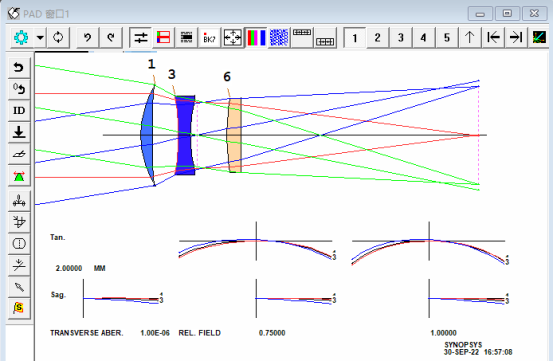554x362 pixels.
Task: Click the Sag. plot label
Action: click(58, 295)
